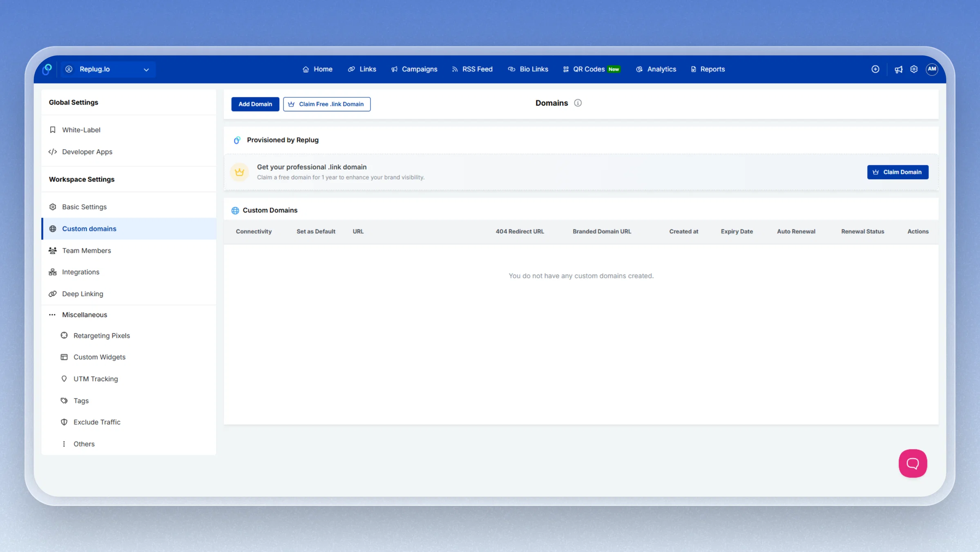Click the Custom Widgets layout icon

(64, 357)
